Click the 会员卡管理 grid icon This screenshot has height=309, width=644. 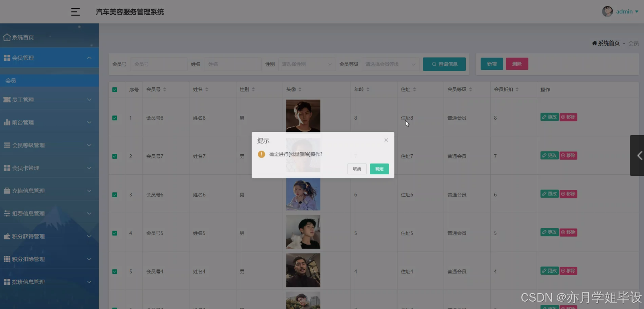(7, 168)
